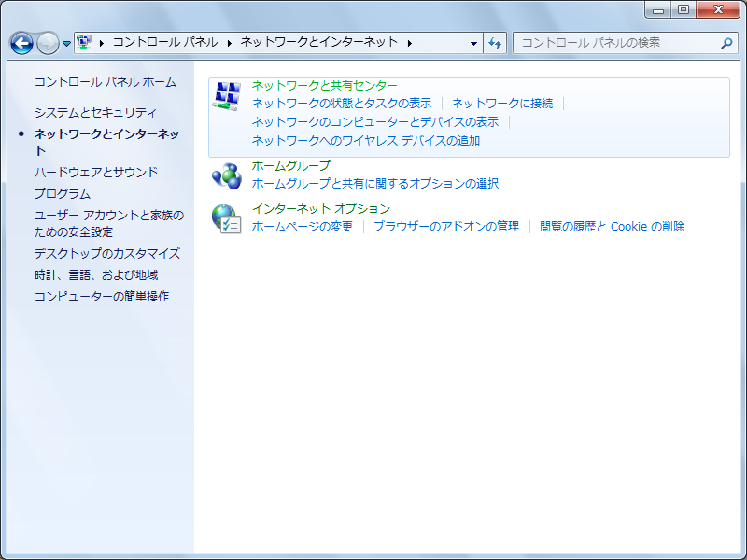Expand arrow after コントロール パネル breadcrumb
This screenshot has width=747, height=560.
[x=229, y=43]
